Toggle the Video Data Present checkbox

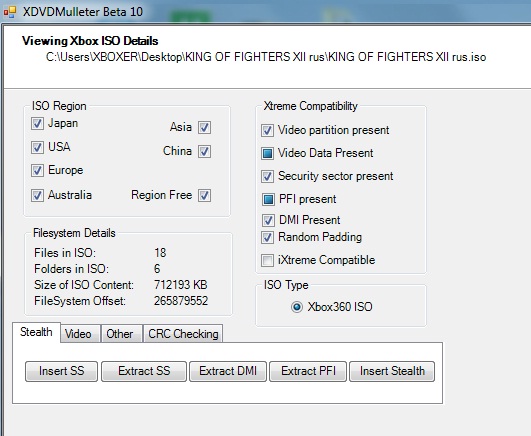[267, 153]
